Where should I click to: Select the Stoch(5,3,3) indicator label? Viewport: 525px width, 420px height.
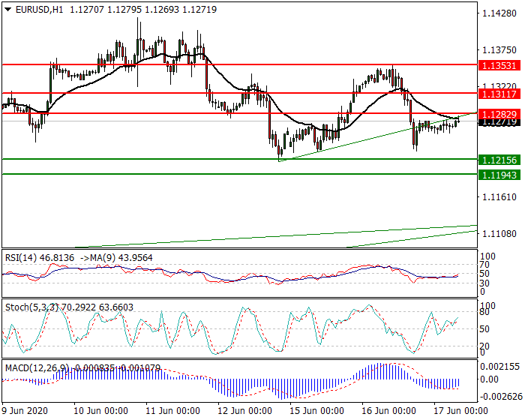(31, 307)
